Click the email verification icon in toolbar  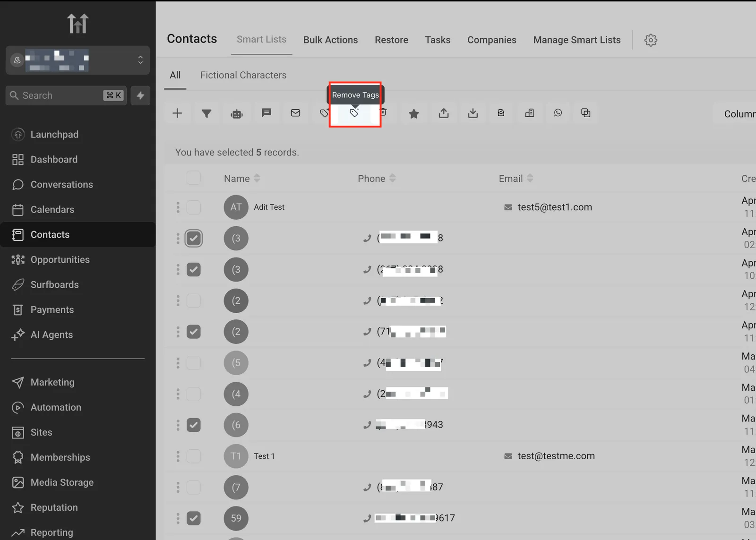click(501, 113)
